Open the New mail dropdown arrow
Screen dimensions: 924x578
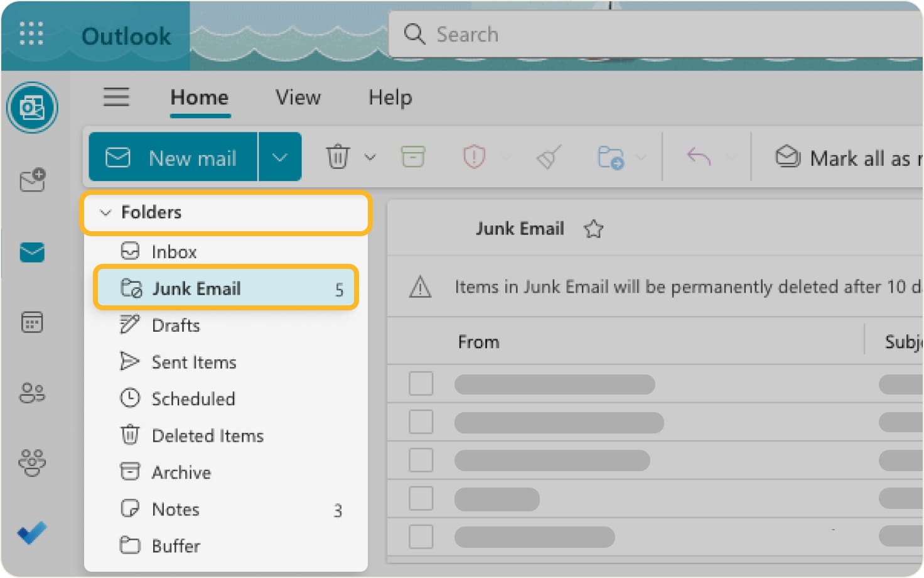pos(280,157)
